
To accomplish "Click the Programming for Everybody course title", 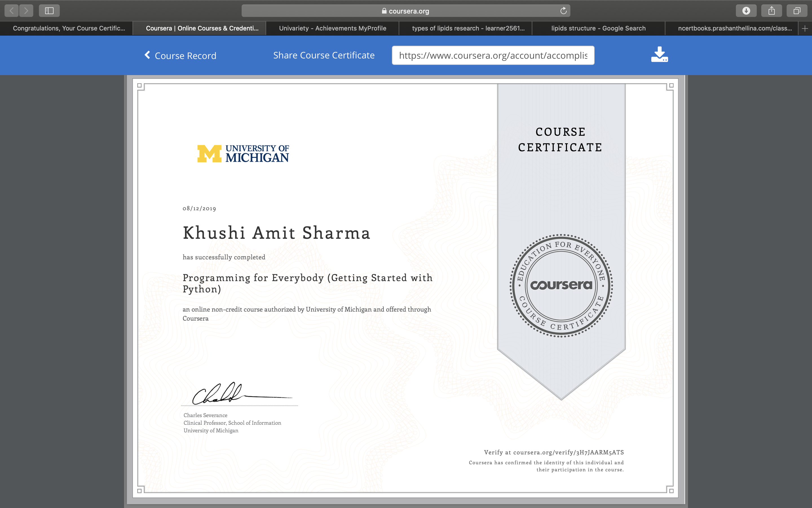I will [x=308, y=283].
